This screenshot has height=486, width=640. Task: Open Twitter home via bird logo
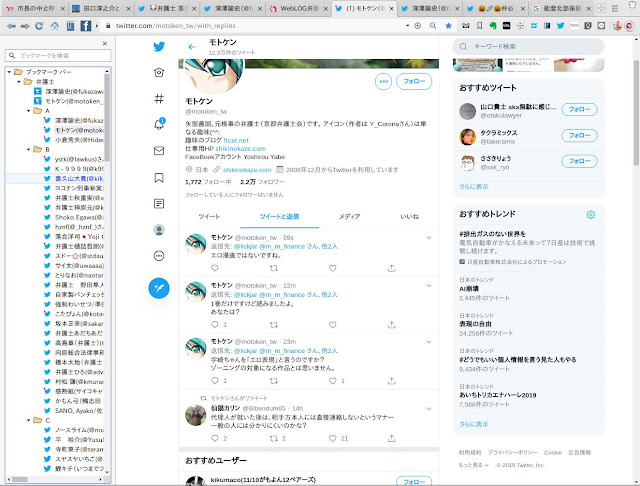click(x=159, y=47)
